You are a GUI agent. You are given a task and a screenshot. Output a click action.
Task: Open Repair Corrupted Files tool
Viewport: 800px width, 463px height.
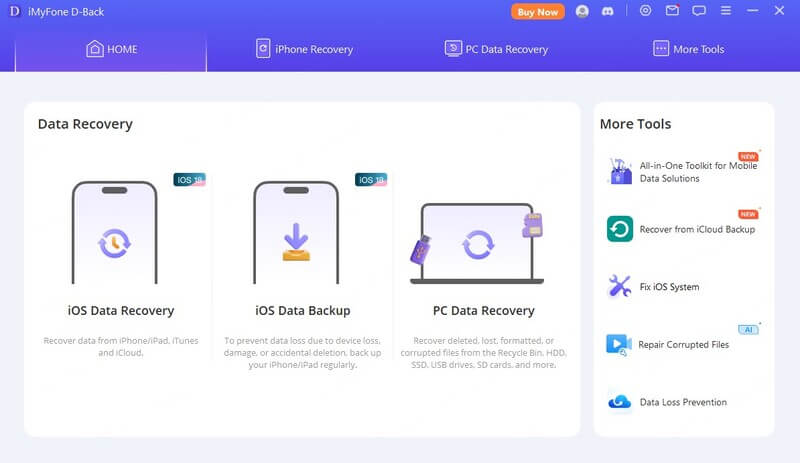[x=683, y=345]
